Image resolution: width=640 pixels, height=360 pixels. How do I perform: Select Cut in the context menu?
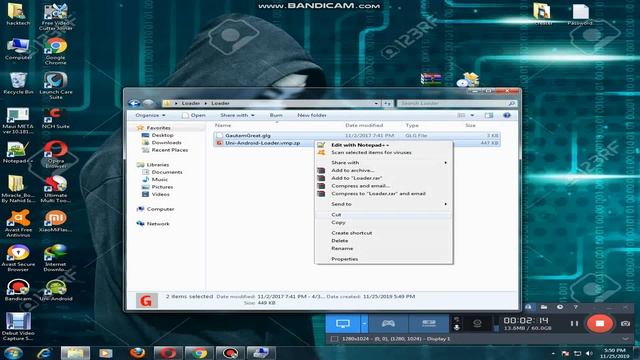tap(384, 215)
